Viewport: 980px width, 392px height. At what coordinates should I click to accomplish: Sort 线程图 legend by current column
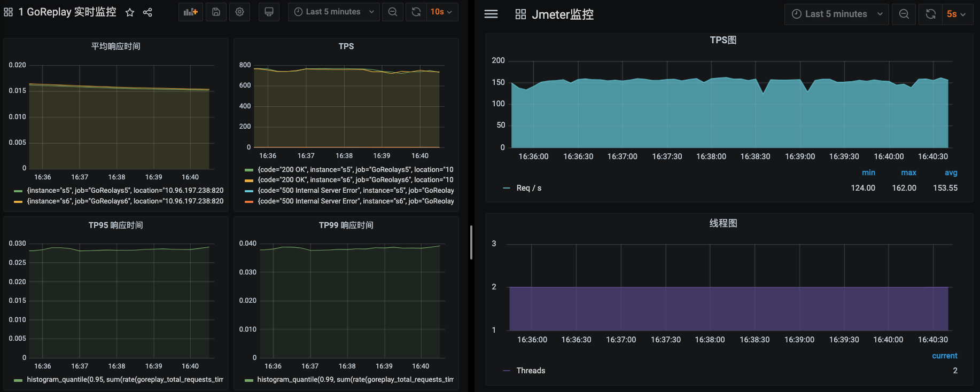point(945,356)
